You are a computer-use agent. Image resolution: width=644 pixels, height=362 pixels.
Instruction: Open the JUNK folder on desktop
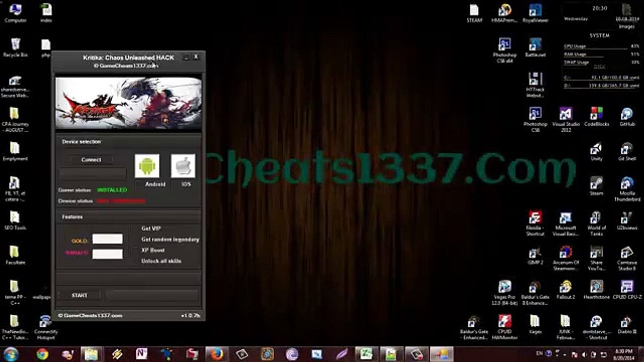566,327
